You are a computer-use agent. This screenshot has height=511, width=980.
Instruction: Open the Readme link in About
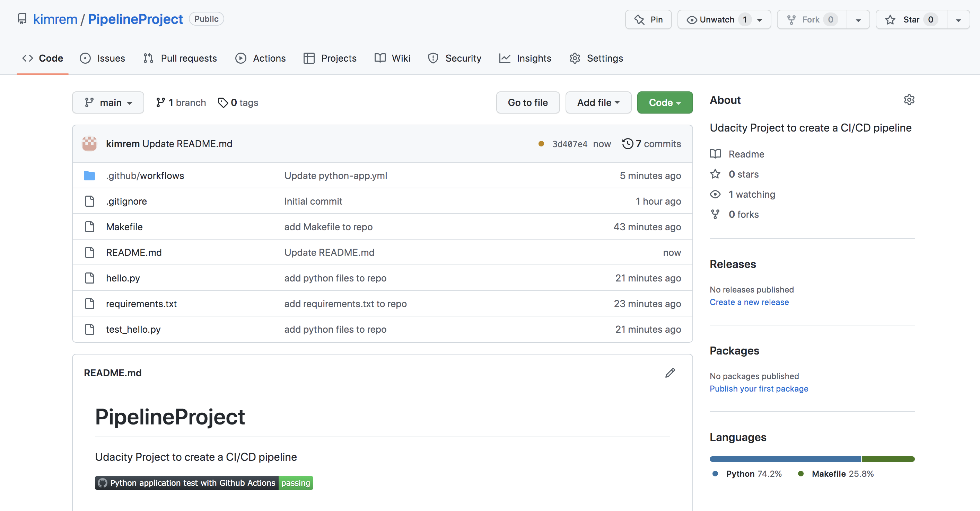tap(737, 154)
